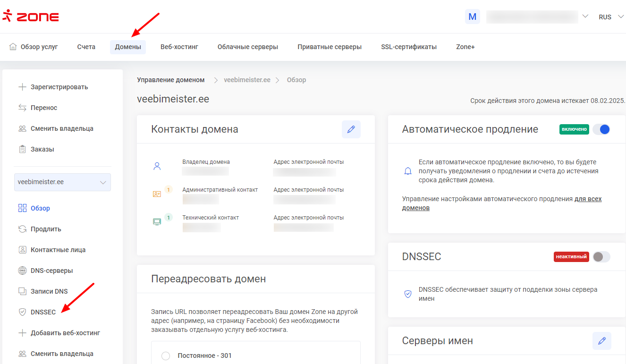Open the veebimeister.ee domain dropdown
626x364 pixels.
click(62, 182)
